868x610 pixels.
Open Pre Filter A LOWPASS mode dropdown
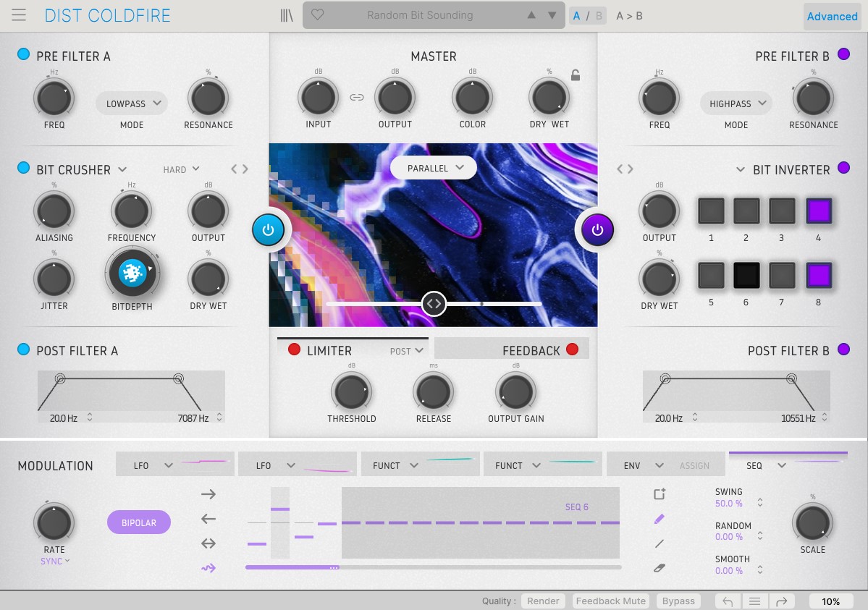132,103
